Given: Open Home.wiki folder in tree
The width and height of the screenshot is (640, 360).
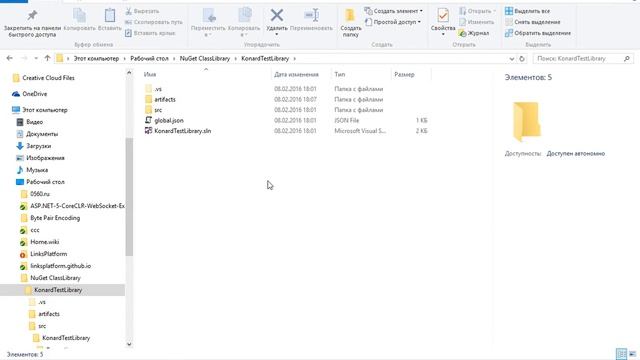Looking at the screenshot, I should click(x=44, y=242).
